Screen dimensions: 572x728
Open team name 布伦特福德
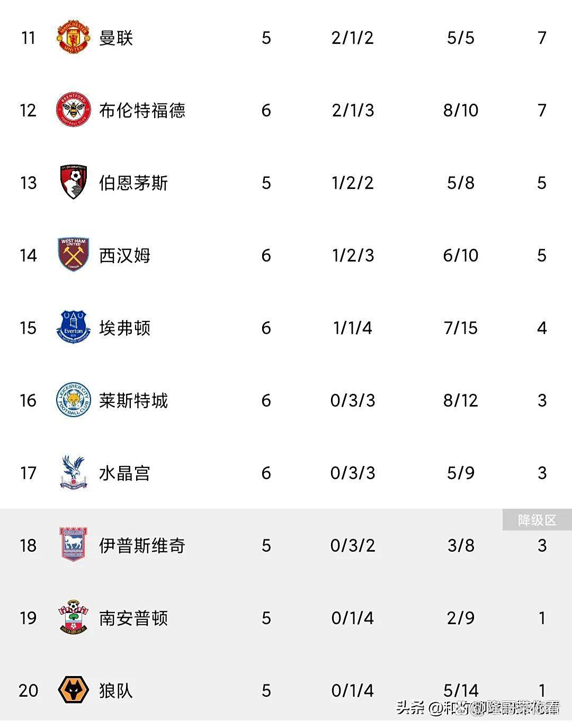pyautogui.click(x=142, y=111)
